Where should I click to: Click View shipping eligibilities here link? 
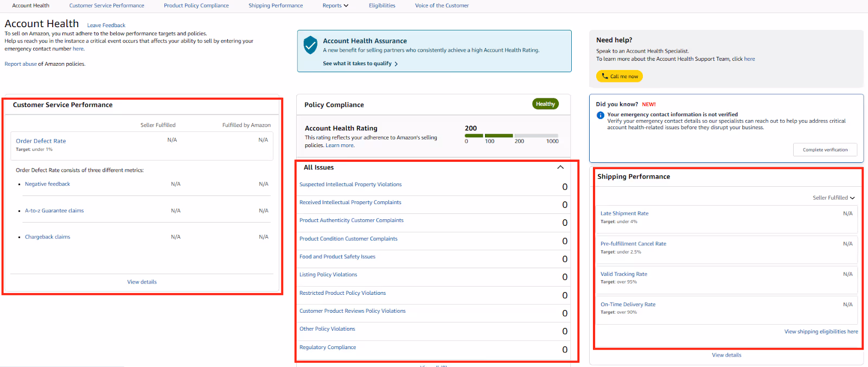[x=821, y=332]
